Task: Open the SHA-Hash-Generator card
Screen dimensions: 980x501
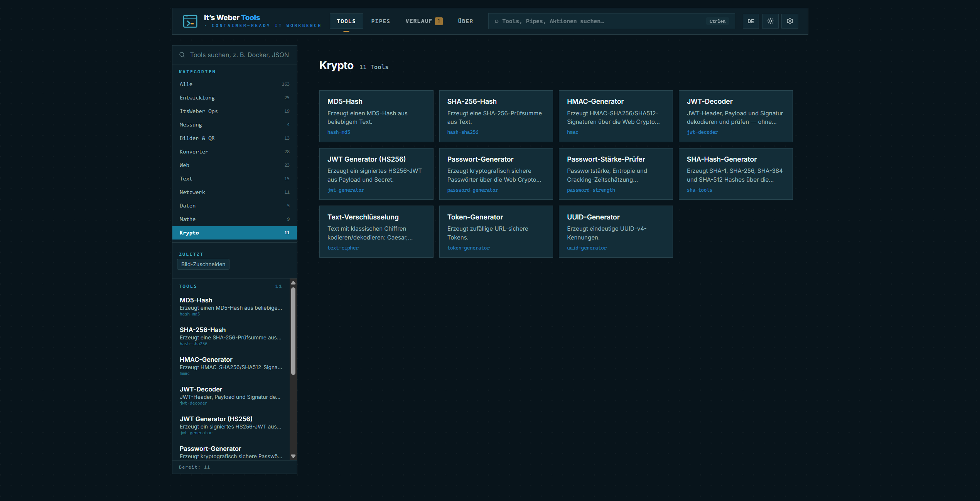Action: [x=735, y=174]
